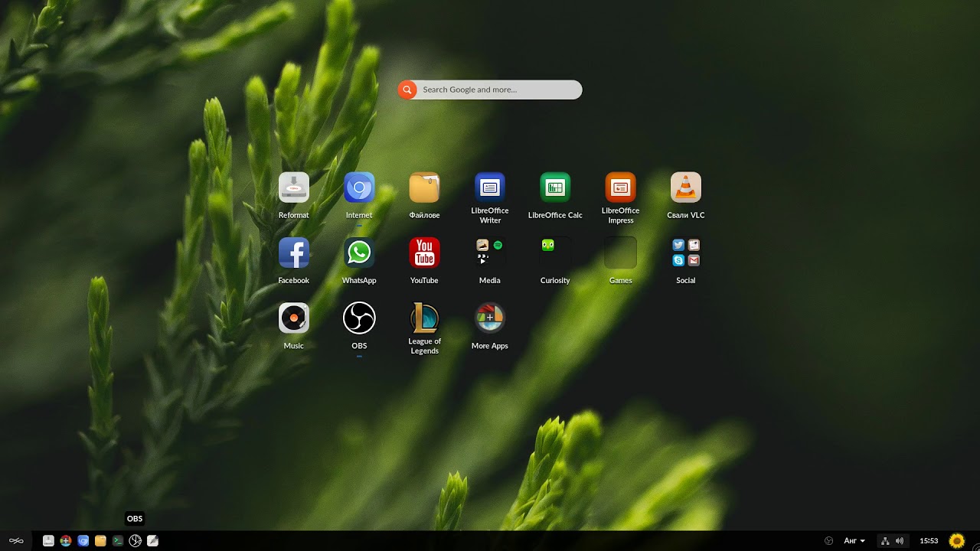The width and height of the screenshot is (980, 551).
Task: Expand the Анг keyboard layout dropdown
Action: tap(854, 541)
